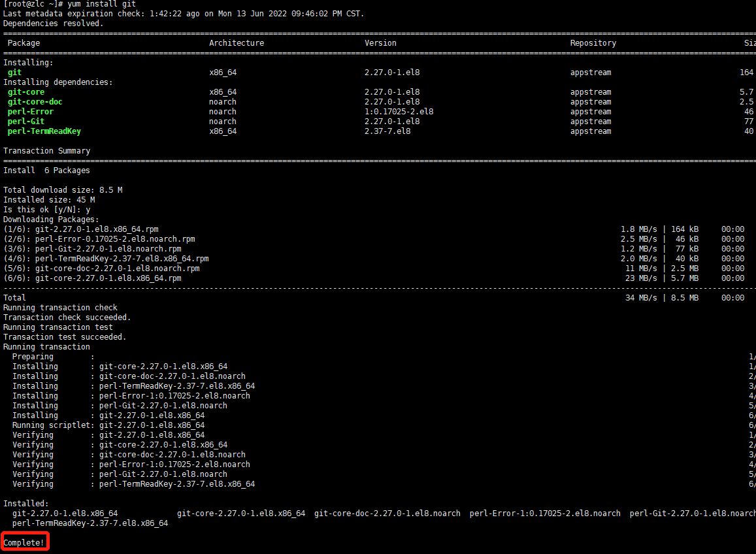The image size is (756, 554).
Task: Click the "Installed size: 45 M" line
Action: tap(49, 200)
